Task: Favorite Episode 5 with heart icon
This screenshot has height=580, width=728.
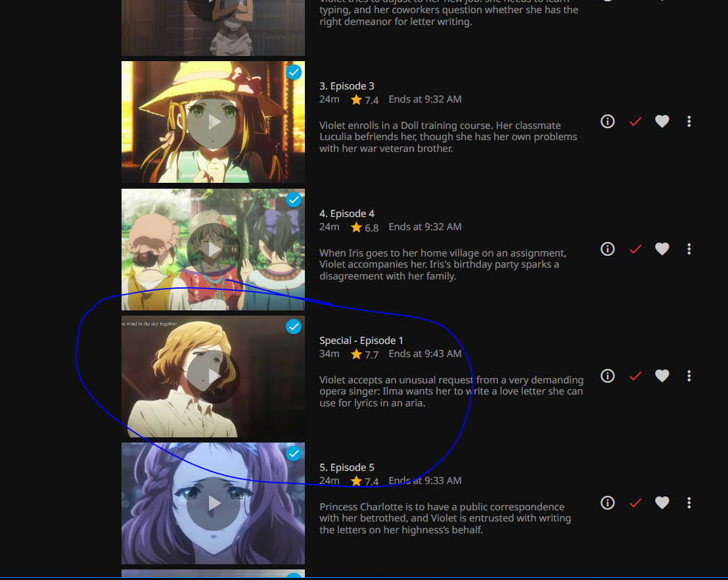Action: (x=662, y=503)
